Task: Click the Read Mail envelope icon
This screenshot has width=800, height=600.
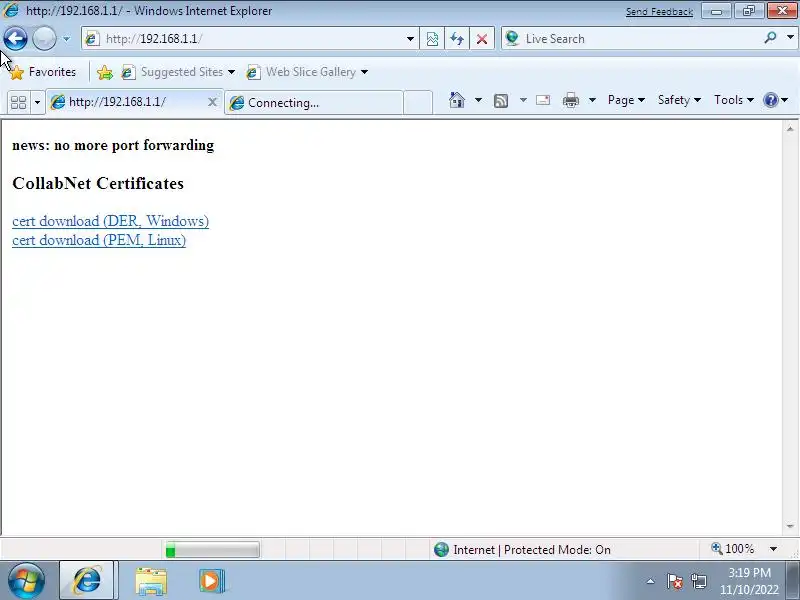Action: 543,100
